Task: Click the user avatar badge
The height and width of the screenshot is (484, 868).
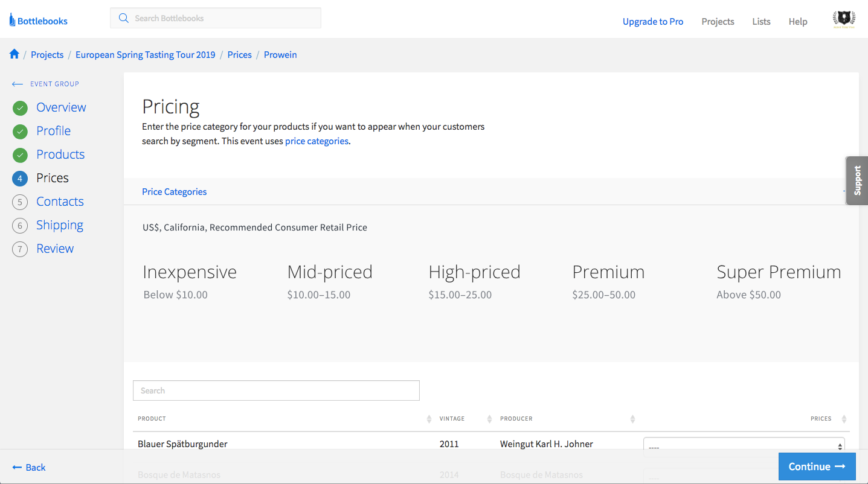Action: click(843, 21)
